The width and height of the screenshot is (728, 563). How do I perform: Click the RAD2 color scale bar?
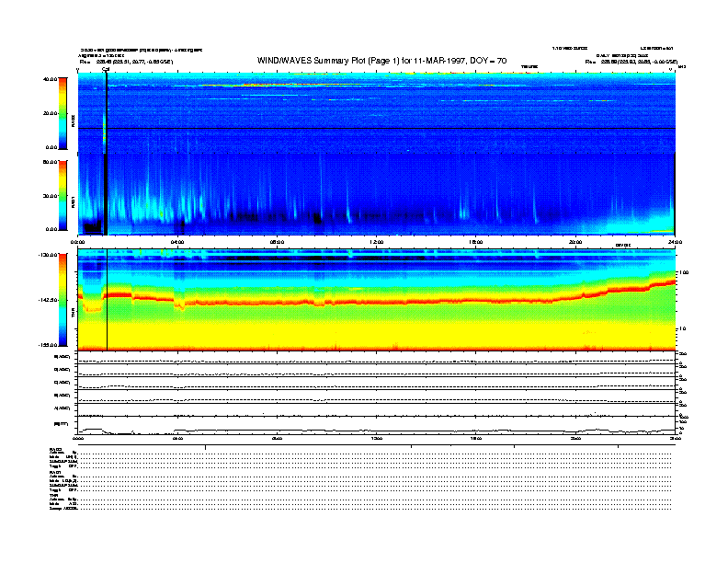(x=63, y=114)
